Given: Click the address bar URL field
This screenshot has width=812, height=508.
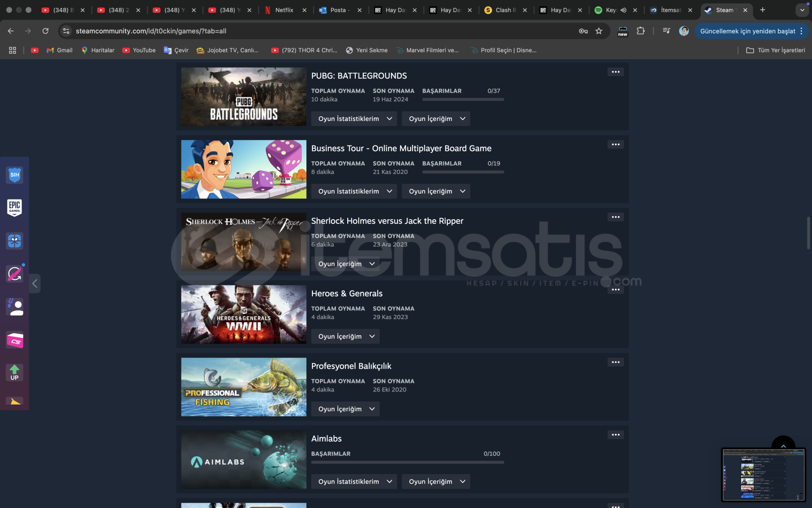Looking at the screenshot, I should click(324, 31).
